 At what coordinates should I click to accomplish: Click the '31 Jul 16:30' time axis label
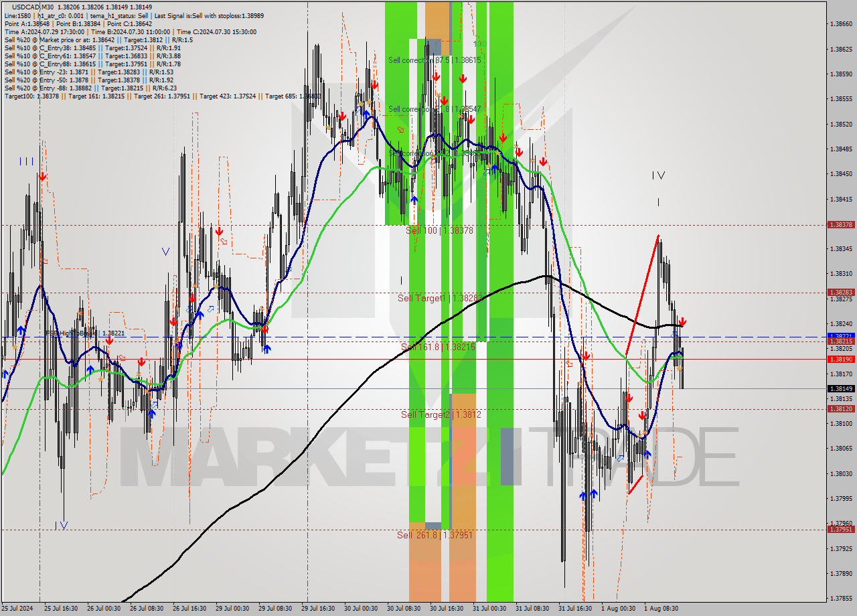click(575, 609)
